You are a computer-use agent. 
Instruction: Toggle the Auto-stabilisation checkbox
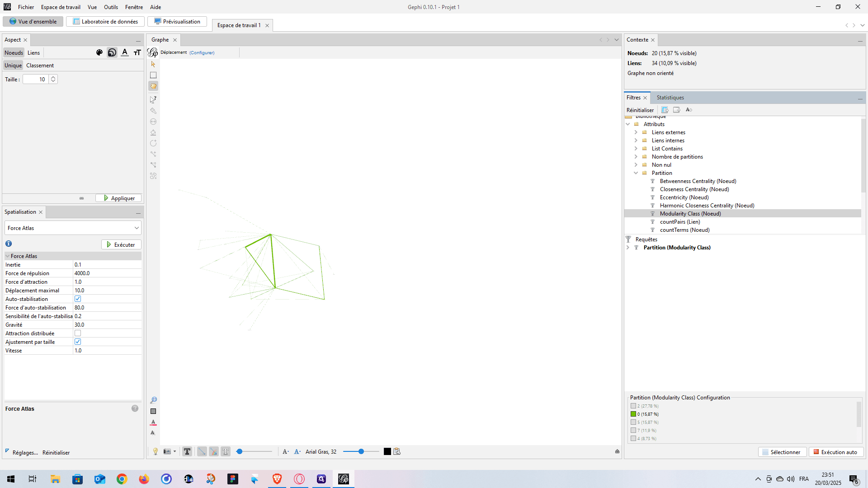[78, 299]
